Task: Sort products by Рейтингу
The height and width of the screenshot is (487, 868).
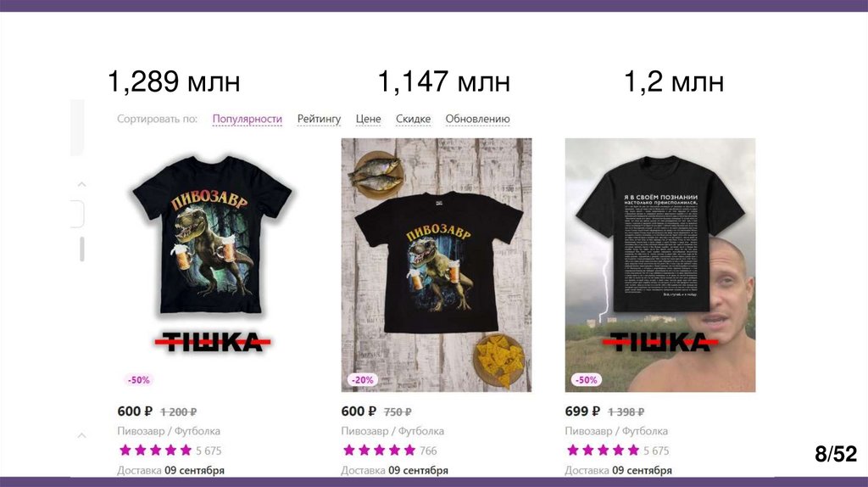Action: (319, 119)
